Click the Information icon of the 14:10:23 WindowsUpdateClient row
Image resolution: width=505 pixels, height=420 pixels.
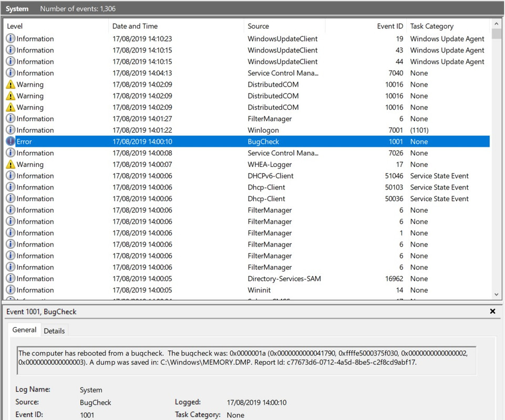[11, 39]
